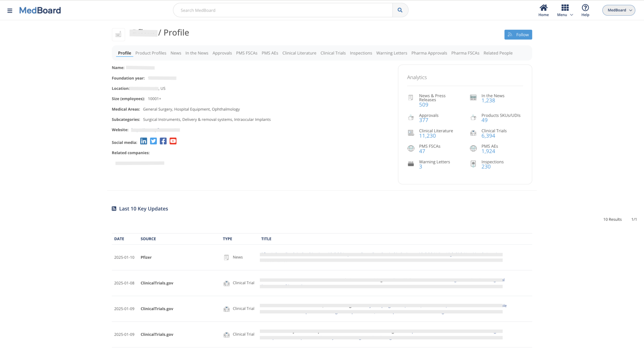Click inside the Search MedBoard field
Viewport: 644px width, 349px height.
pos(282,10)
